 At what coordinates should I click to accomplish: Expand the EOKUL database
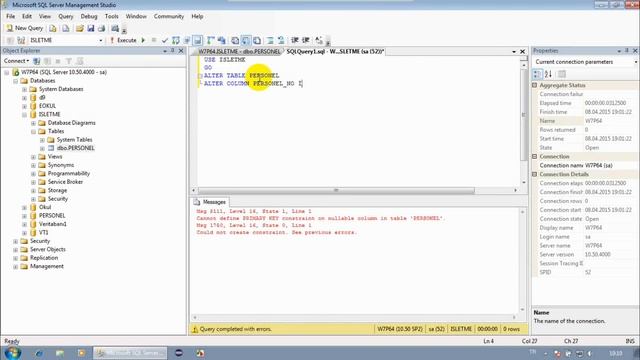coord(24,106)
